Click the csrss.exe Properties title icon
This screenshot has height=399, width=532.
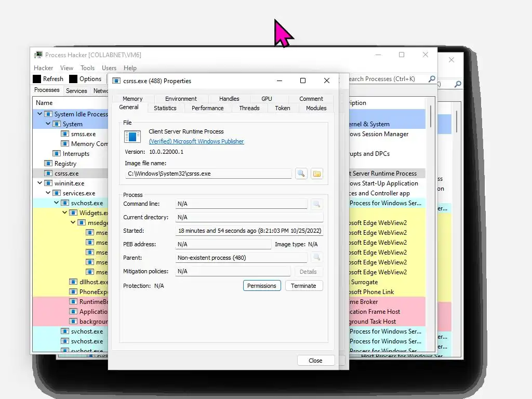click(116, 81)
